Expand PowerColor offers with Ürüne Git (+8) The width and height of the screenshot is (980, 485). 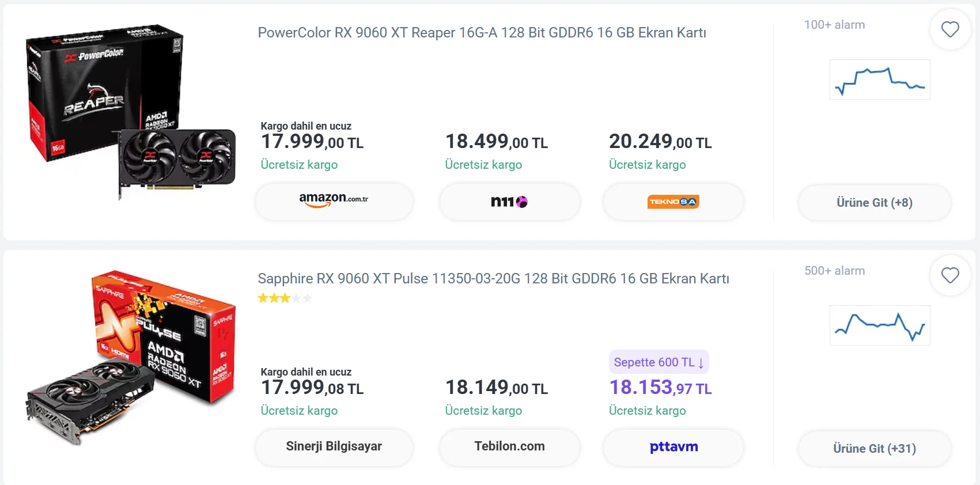click(x=874, y=203)
